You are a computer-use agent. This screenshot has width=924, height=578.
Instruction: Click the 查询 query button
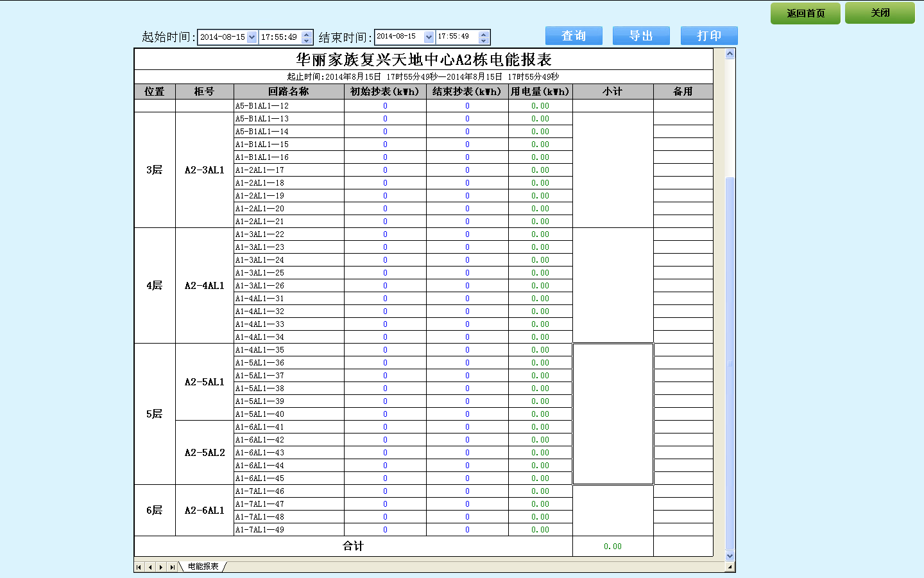[x=574, y=36]
